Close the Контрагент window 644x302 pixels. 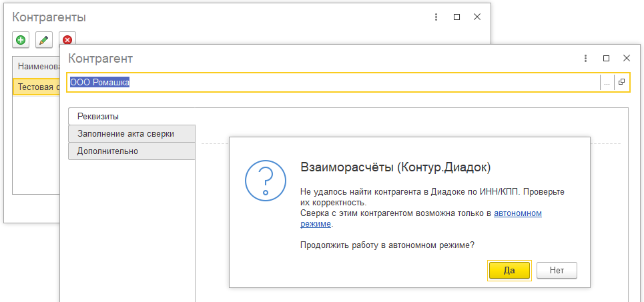coord(627,58)
